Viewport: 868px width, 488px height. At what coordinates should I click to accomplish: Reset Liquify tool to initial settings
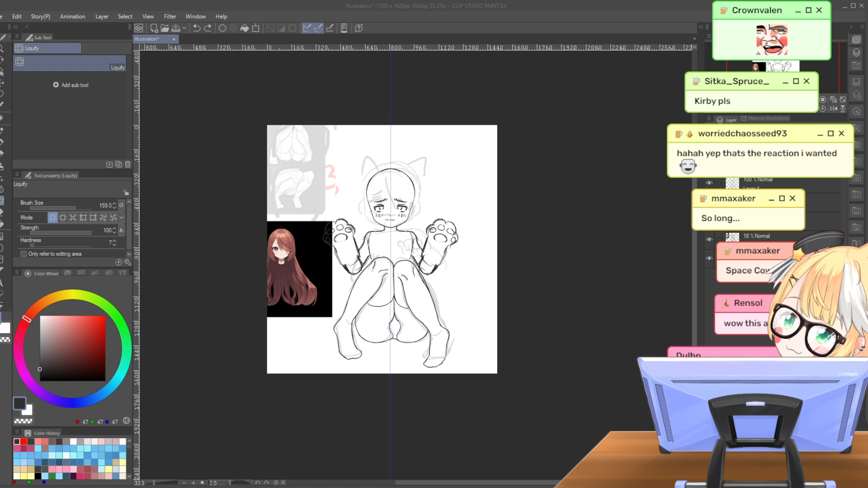pos(118,262)
